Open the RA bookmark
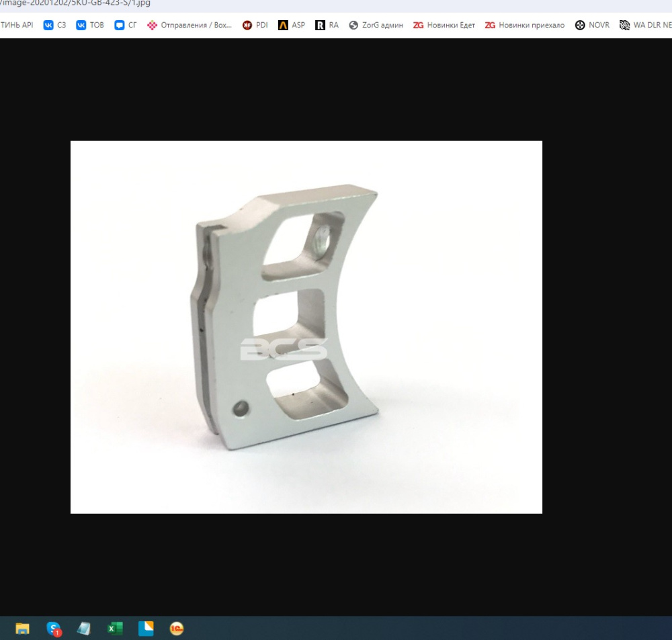 click(327, 26)
